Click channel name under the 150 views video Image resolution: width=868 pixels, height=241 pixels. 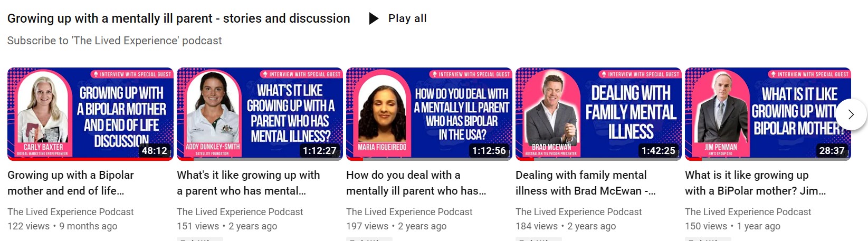tap(748, 212)
